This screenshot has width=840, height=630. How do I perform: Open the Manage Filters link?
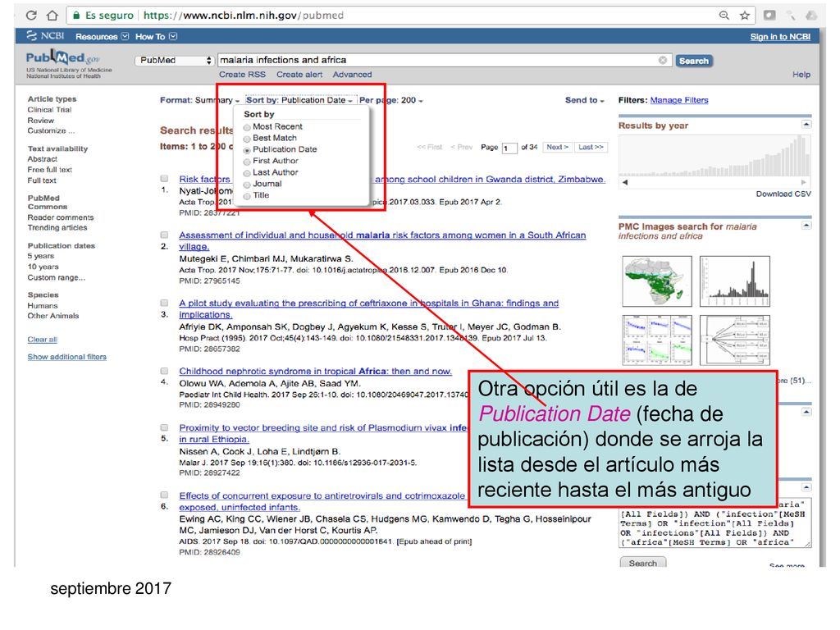click(x=678, y=100)
